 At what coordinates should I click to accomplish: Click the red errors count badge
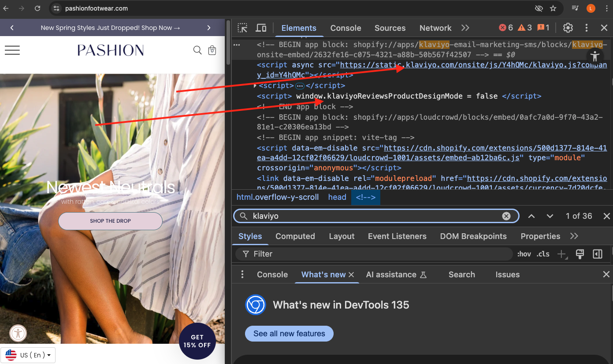[x=506, y=28]
